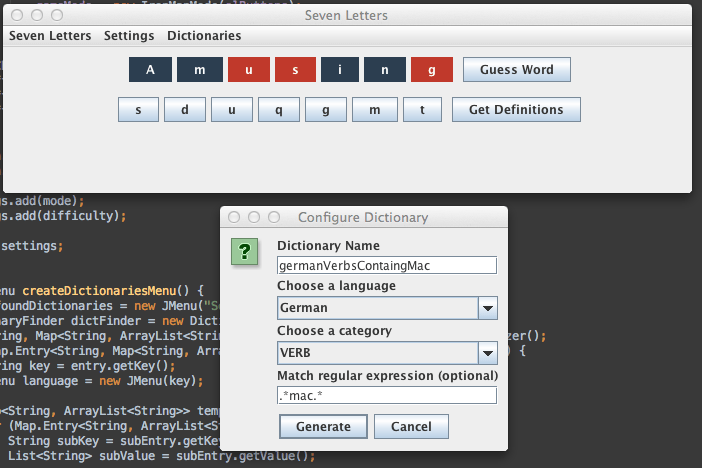Open the Dictionaries menu

coord(204,36)
